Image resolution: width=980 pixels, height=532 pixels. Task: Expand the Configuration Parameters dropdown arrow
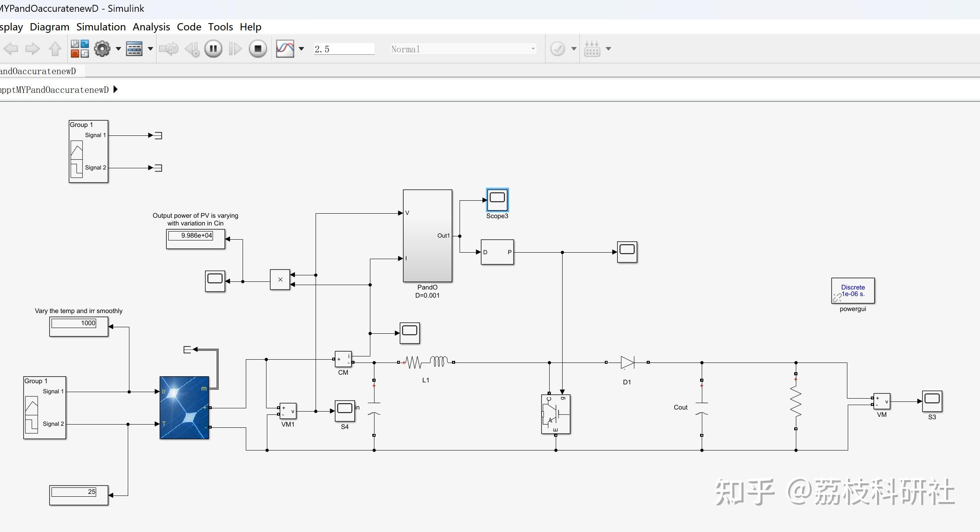click(x=118, y=49)
